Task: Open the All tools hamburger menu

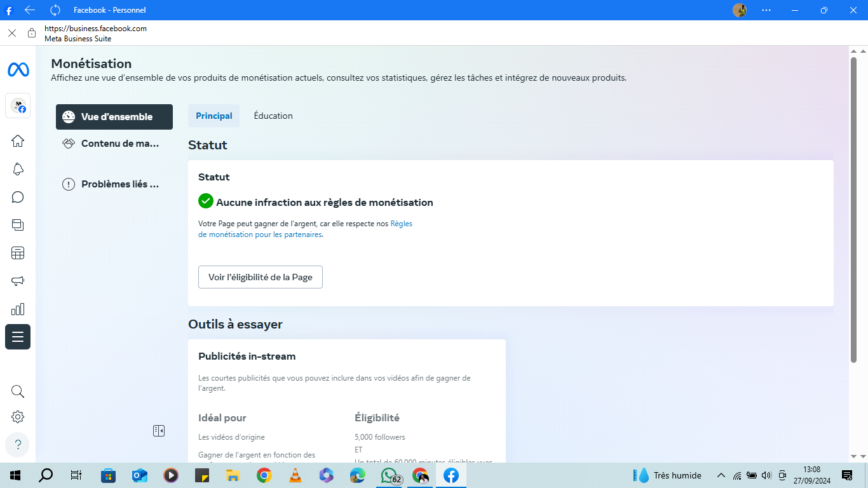Action: click(18, 337)
